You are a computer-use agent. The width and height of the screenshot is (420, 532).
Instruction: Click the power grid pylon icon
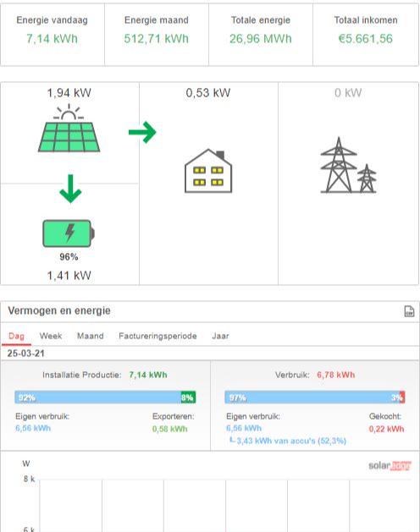tap(348, 165)
